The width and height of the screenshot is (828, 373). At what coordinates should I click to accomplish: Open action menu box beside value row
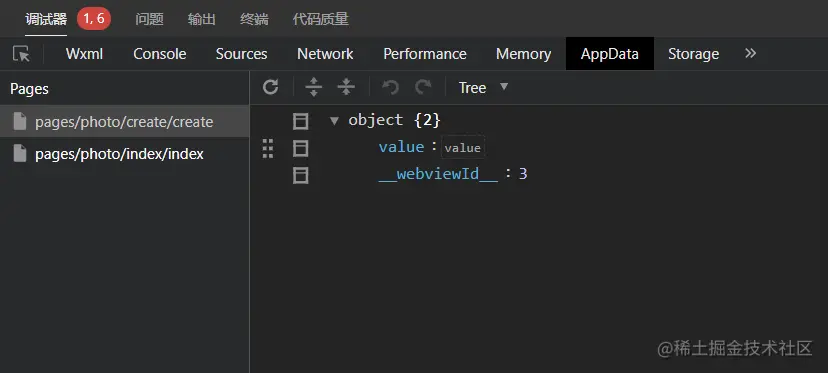(x=300, y=148)
